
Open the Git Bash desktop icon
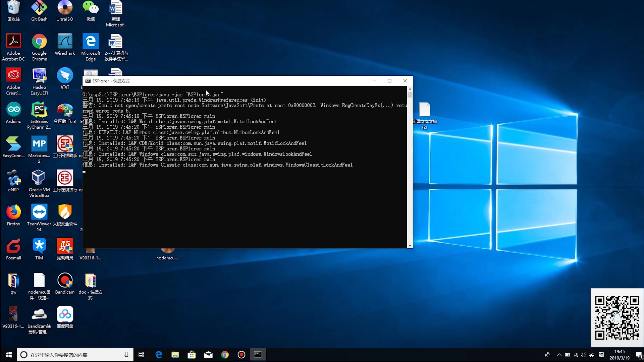tap(39, 11)
